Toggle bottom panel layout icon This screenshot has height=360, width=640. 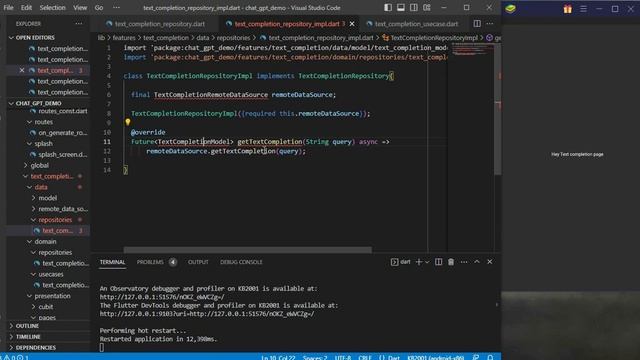[x=401, y=8]
